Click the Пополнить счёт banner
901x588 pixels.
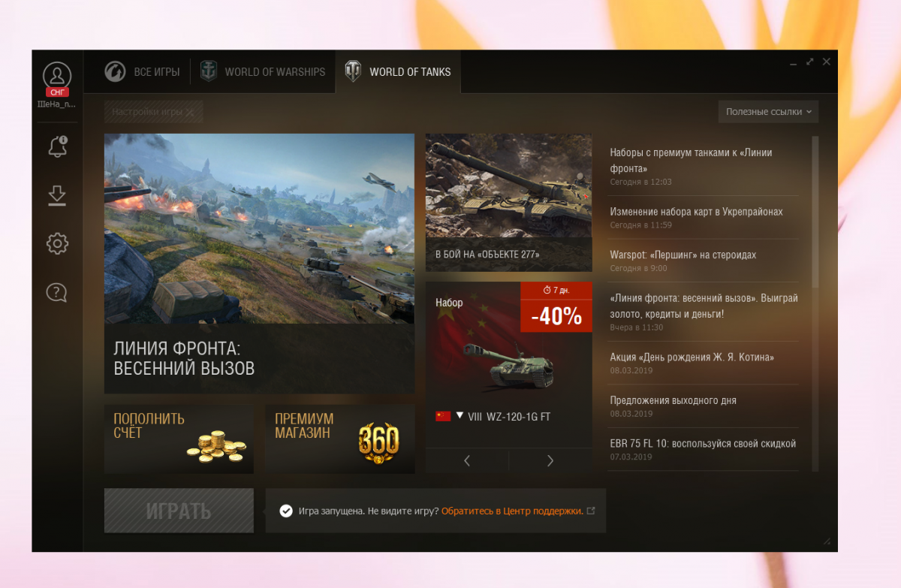[179, 439]
